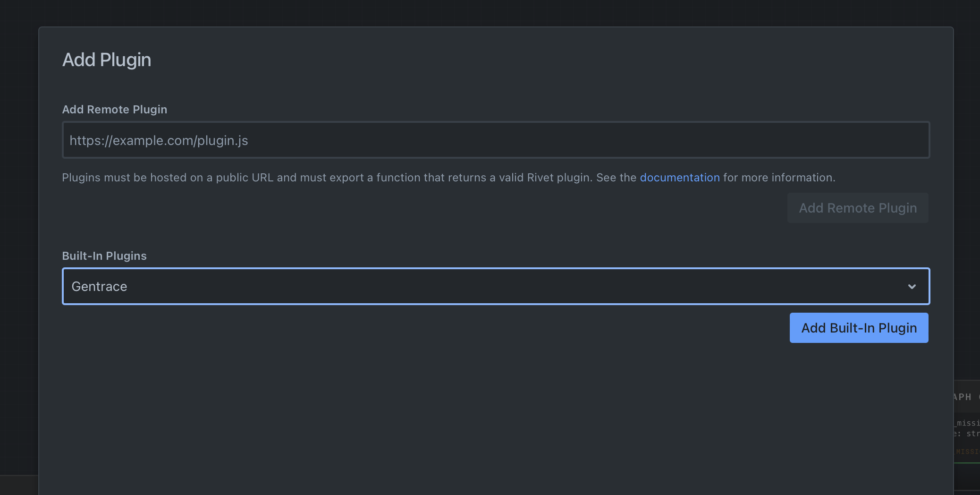Screen dimensions: 980x495
Task: Open the documentation link
Action: click(x=679, y=178)
